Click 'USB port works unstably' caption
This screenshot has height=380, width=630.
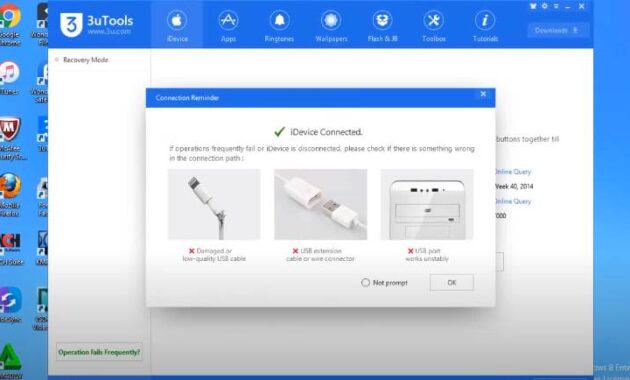pyautogui.click(x=427, y=255)
